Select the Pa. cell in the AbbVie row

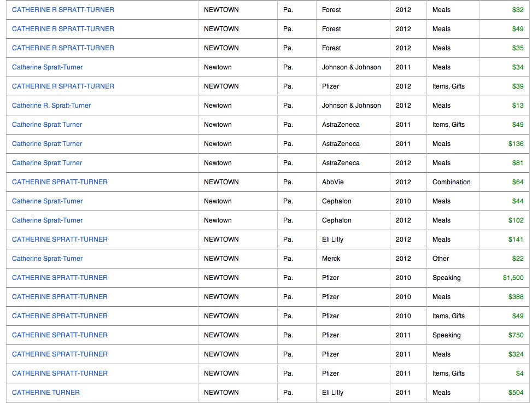[297, 182]
